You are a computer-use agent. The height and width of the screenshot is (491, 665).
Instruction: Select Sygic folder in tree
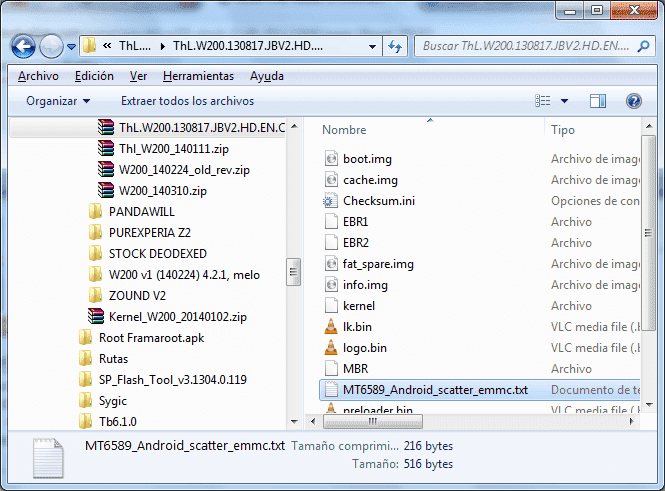pos(103,401)
